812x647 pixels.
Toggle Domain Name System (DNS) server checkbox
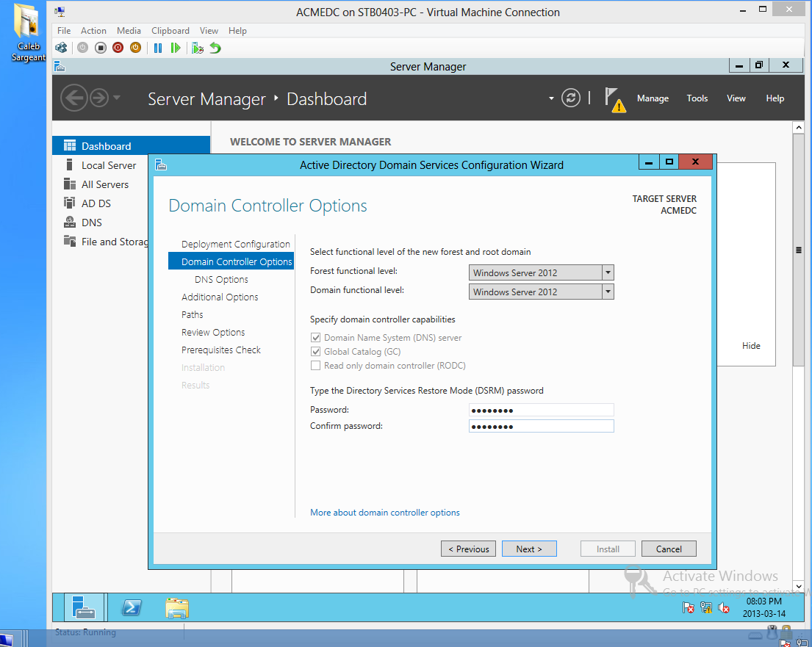315,338
